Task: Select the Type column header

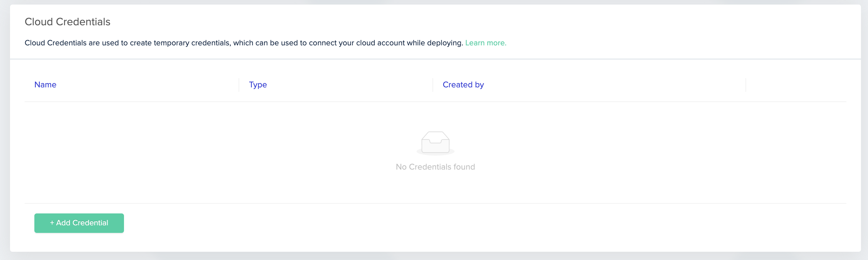Action: 258,85
